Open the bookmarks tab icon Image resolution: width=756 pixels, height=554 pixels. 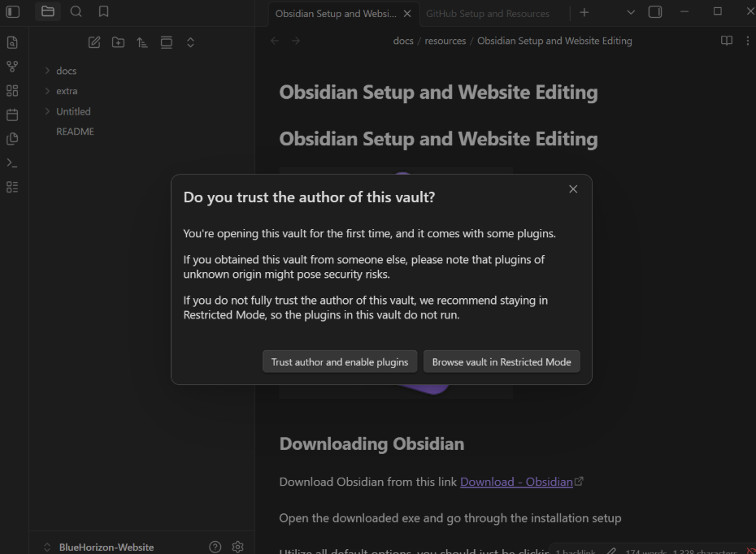point(103,11)
